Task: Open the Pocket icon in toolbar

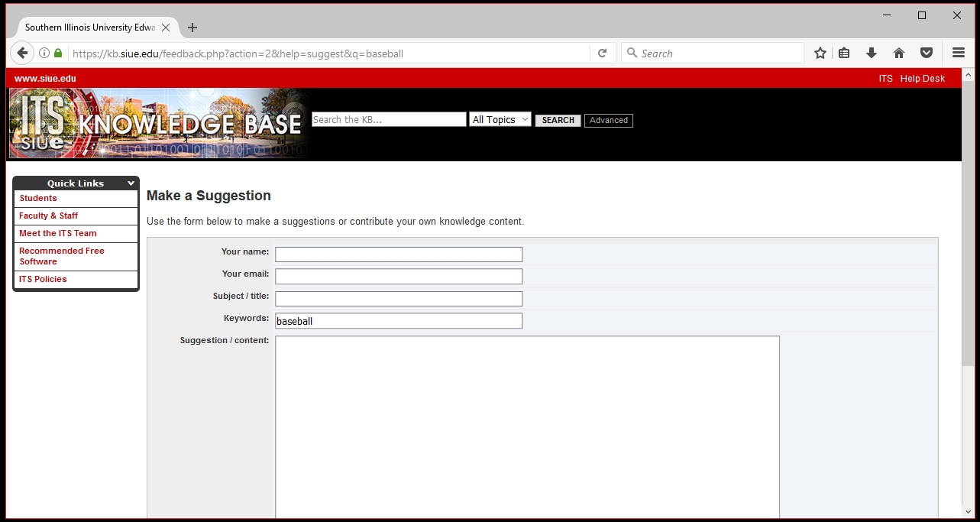Action: pyautogui.click(x=927, y=53)
